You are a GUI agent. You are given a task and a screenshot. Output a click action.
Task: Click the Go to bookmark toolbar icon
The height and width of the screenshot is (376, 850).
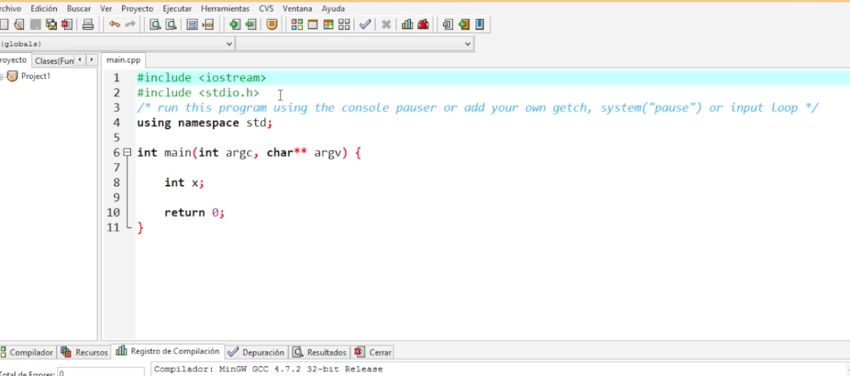[x=480, y=24]
